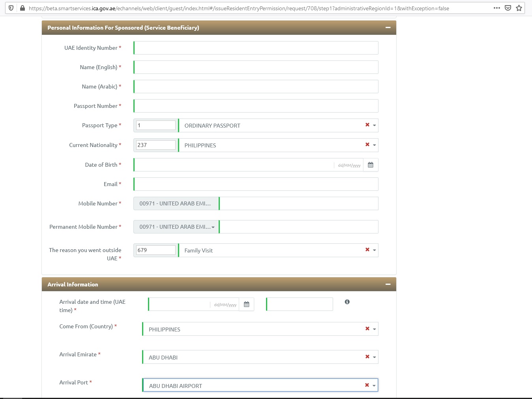Focus the Name (English) text field
Image resolution: width=532 pixels, height=399 pixels.
(x=256, y=67)
